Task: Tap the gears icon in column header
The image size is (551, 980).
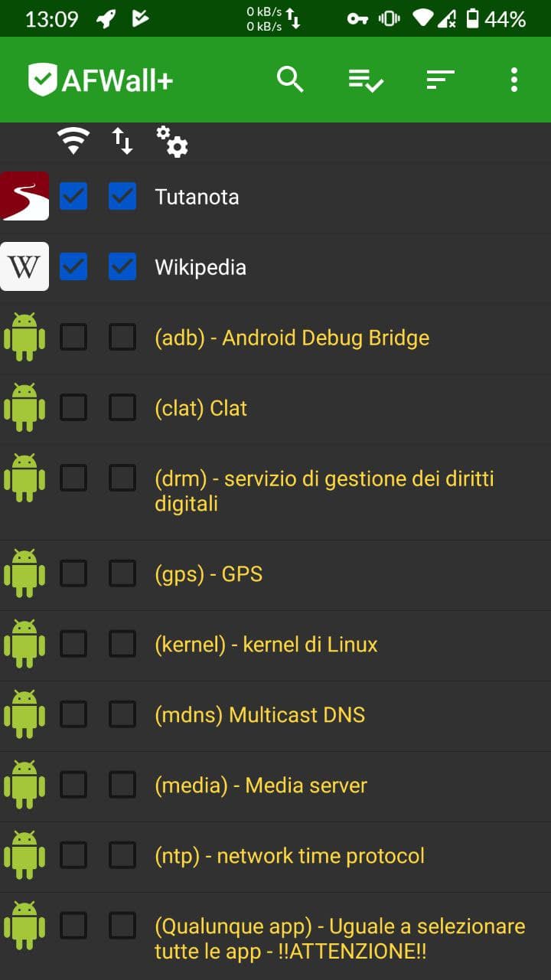Action: click(x=172, y=142)
